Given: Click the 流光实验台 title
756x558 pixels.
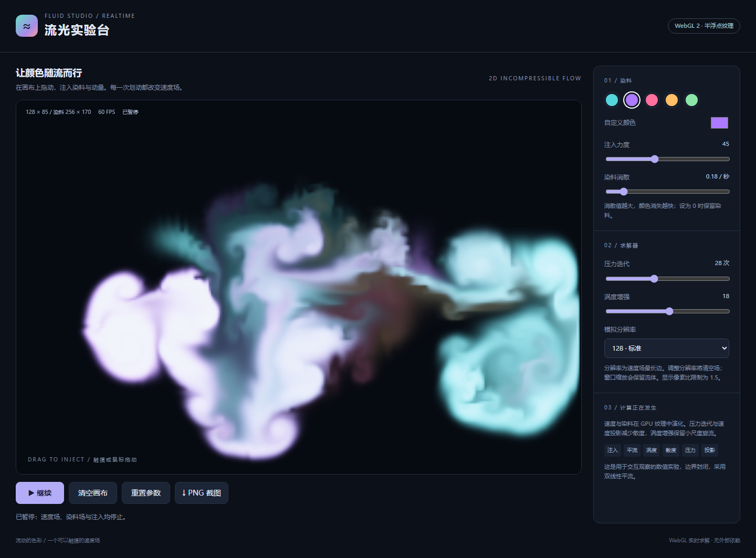Looking at the screenshot, I should click(x=77, y=30).
